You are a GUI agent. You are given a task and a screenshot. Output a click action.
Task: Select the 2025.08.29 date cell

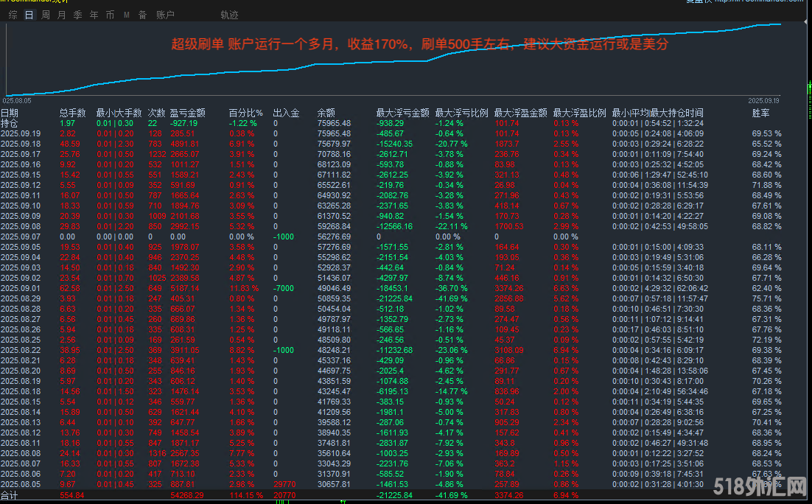point(21,299)
